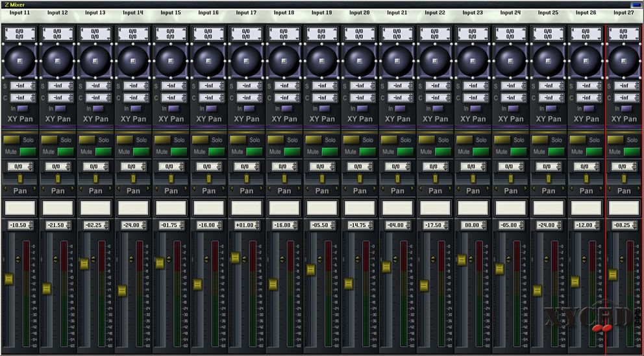Select the Input 16 channel header
The height and width of the screenshot is (356, 644).
[208, 13]
